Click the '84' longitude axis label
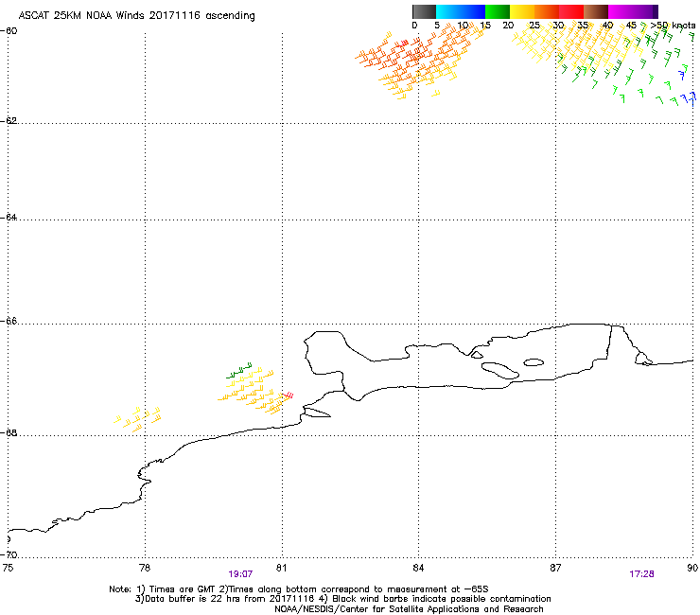The image size is (700, 615). coord(418,568)
